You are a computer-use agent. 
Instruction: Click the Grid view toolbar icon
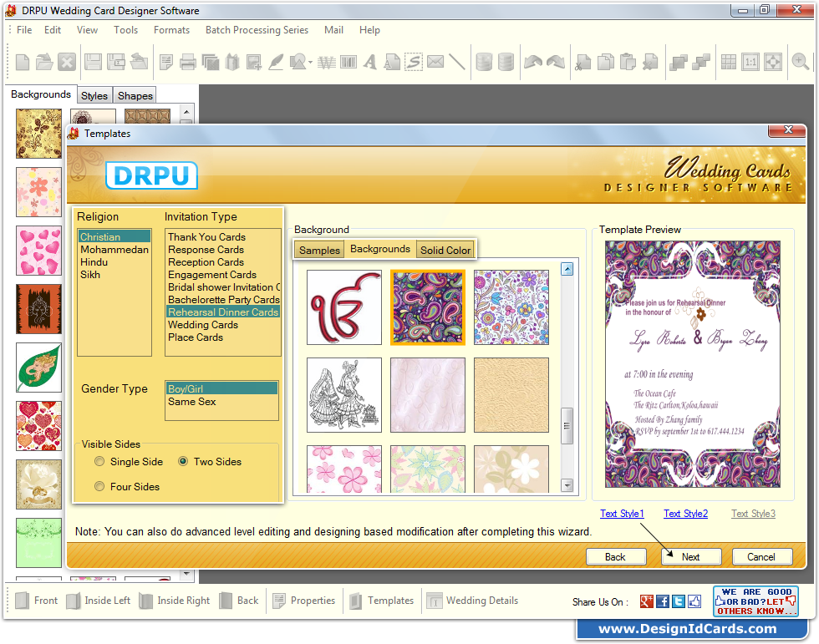728,62
